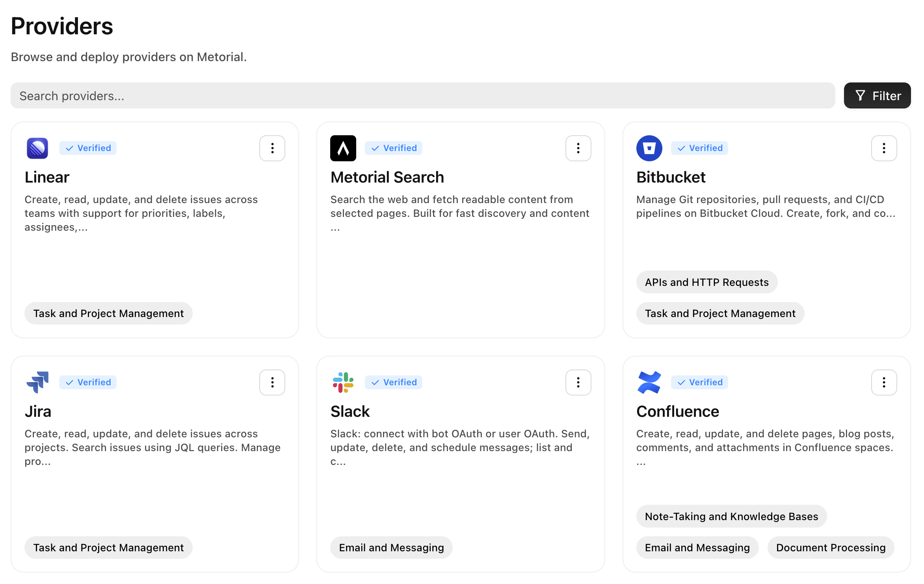Open the three-dot menu on Slack card

578,382
